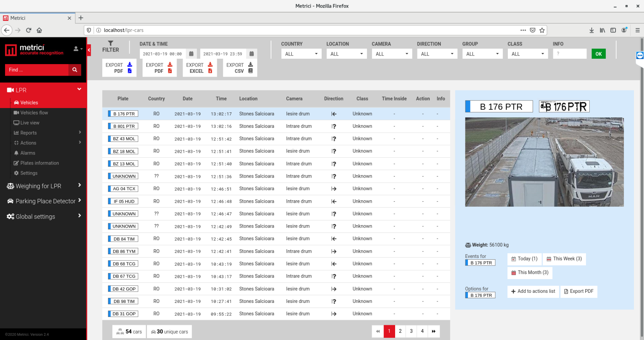Click the direction arrow icon for DB 86 TYM
Image resolution: width=644 pixels, height=340 pixels.
334,251
